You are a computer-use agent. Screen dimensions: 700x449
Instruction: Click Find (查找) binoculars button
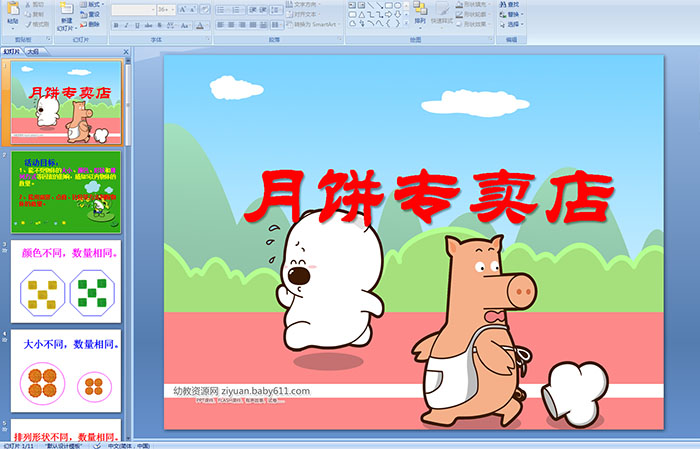point(509,4)
